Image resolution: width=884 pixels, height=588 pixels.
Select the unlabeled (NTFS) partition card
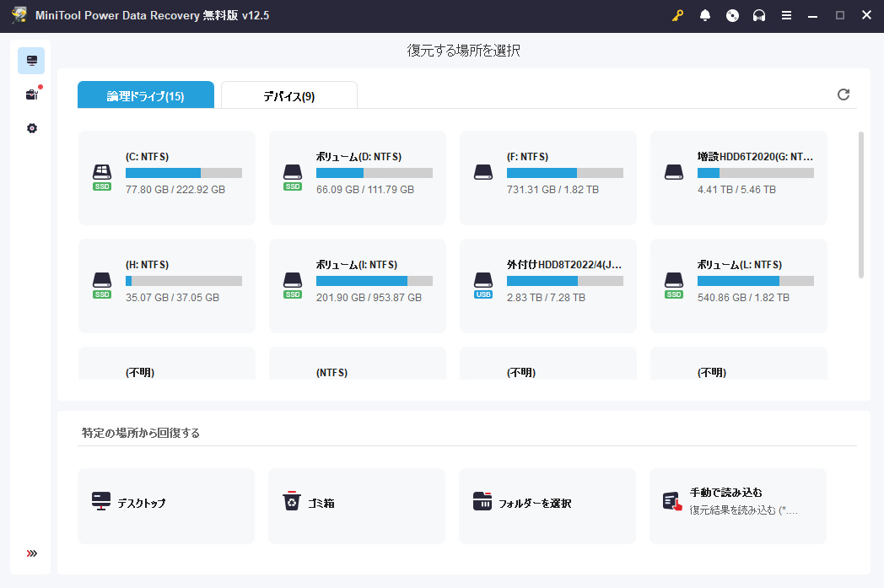358,364
